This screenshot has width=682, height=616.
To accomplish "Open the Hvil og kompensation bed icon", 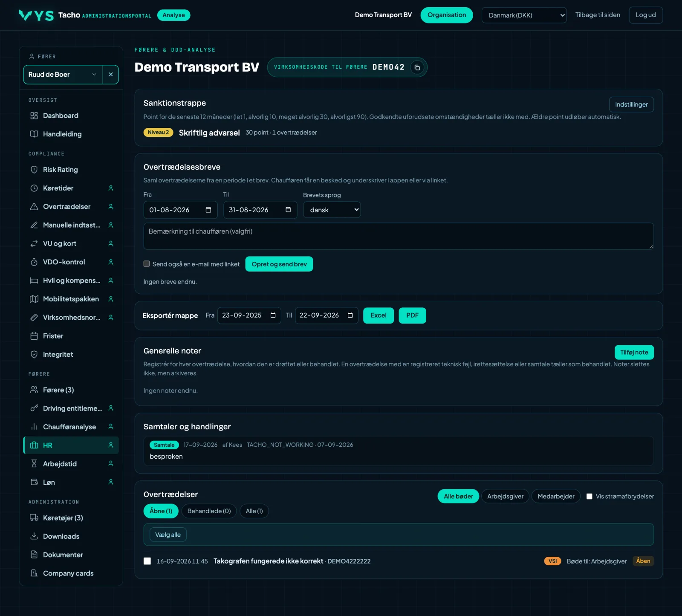I will click(34, 281).
